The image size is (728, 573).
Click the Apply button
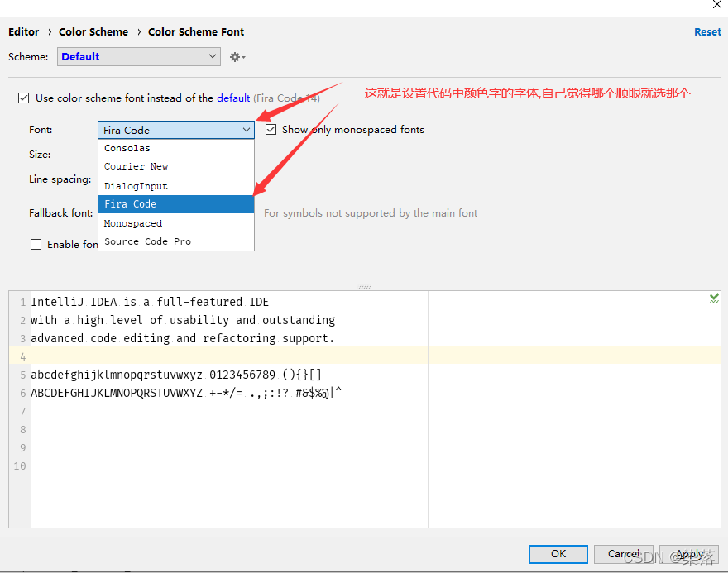coord(689,554)
